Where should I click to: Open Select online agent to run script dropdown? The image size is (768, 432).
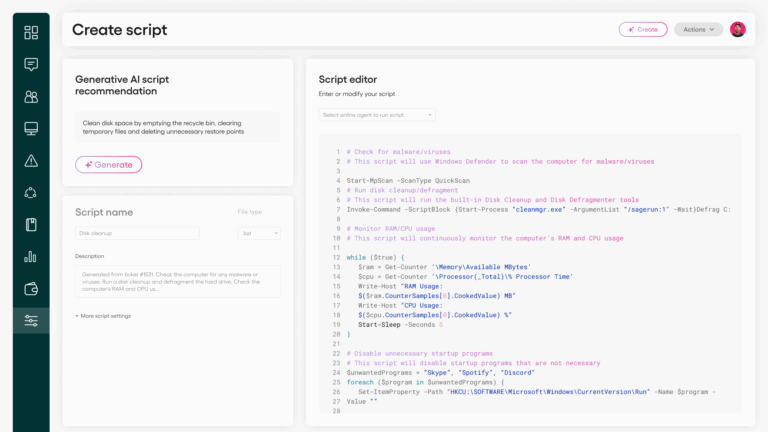point(377,115)
